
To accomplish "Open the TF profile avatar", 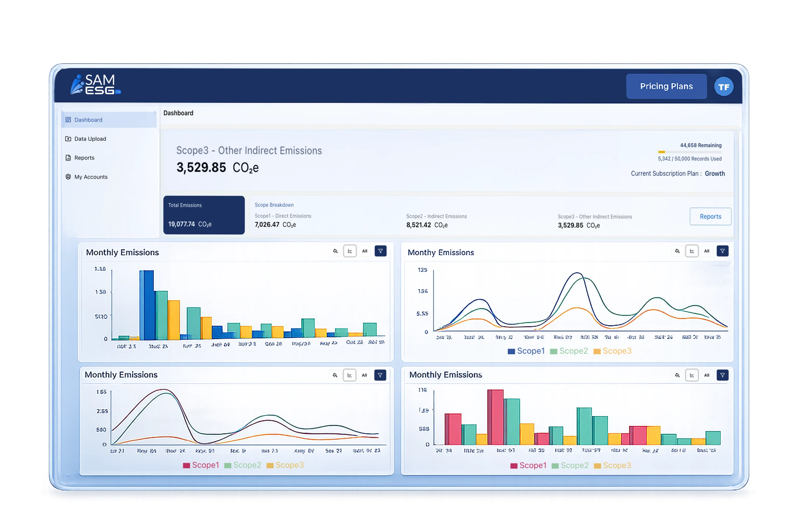I will point(724,86).
